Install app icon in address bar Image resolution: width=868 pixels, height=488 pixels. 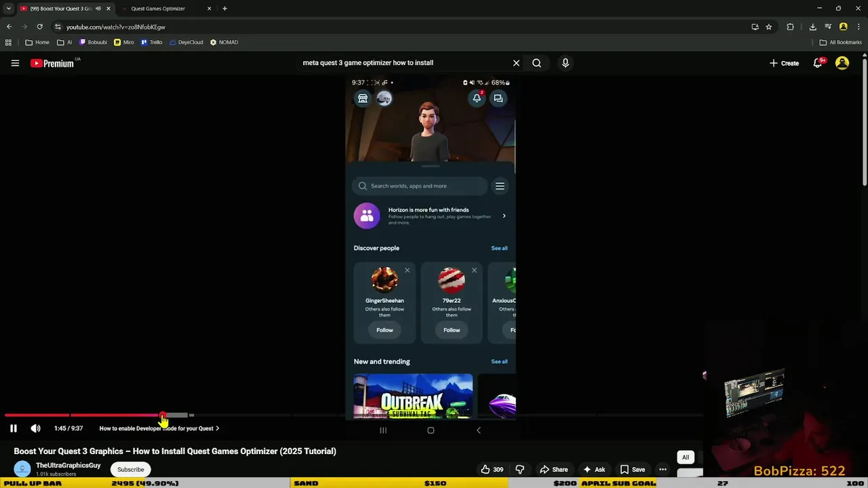[x=755, y=27]
